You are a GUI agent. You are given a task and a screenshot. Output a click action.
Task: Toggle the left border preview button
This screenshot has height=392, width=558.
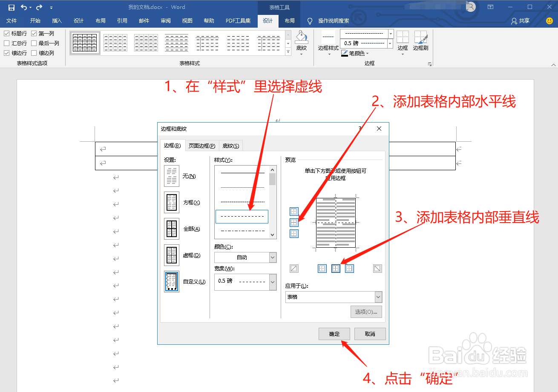[x=322, y=269]
